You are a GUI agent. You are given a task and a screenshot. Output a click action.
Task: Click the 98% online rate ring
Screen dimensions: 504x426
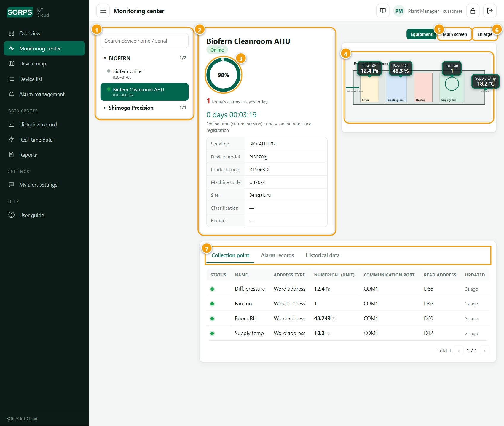(x=224, y=75)
